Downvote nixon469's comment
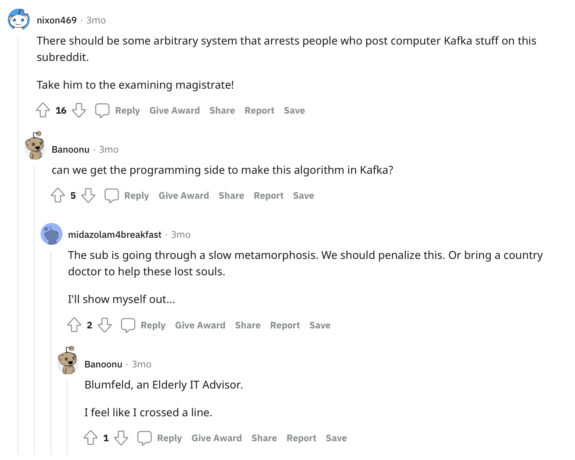The height and width of the screenshot is (460, 575). (79, 110)
